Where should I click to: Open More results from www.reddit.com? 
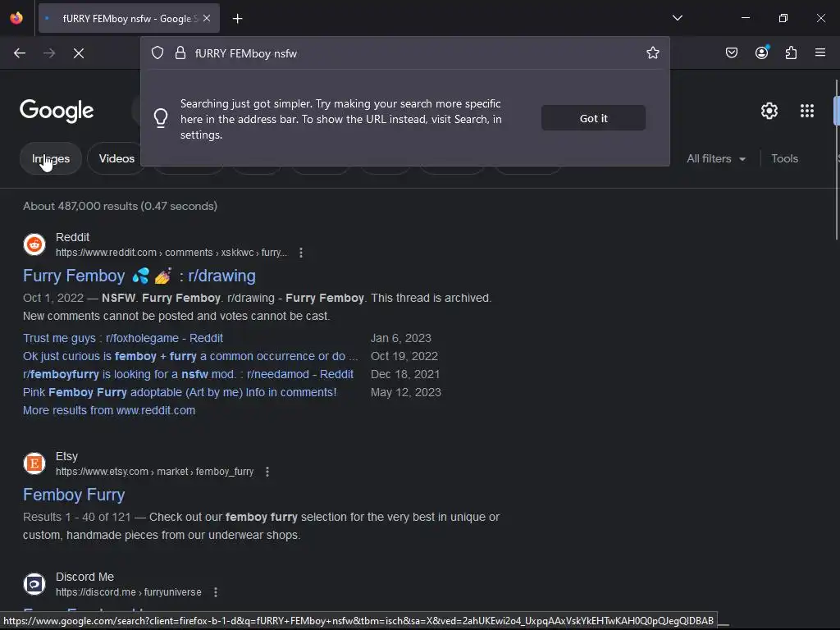pos(109,410)
